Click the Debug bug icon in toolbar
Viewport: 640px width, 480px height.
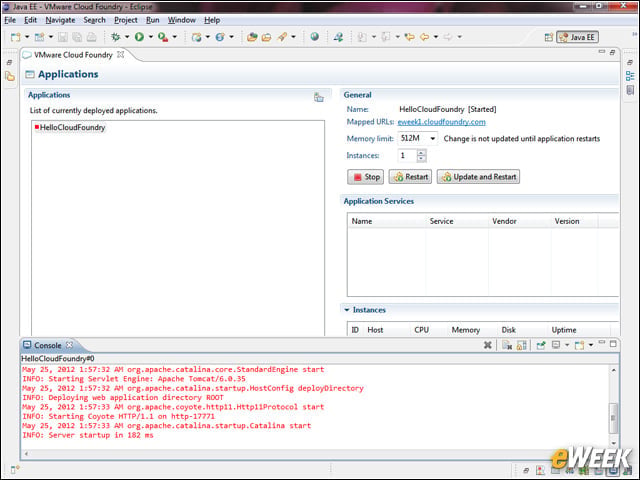pos(116,37)
